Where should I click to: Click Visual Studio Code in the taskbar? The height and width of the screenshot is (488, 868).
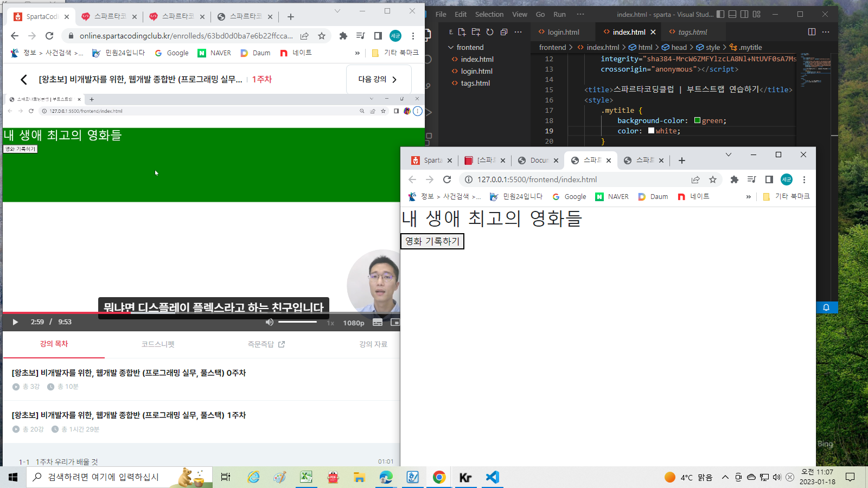click(x=492, y=477)
